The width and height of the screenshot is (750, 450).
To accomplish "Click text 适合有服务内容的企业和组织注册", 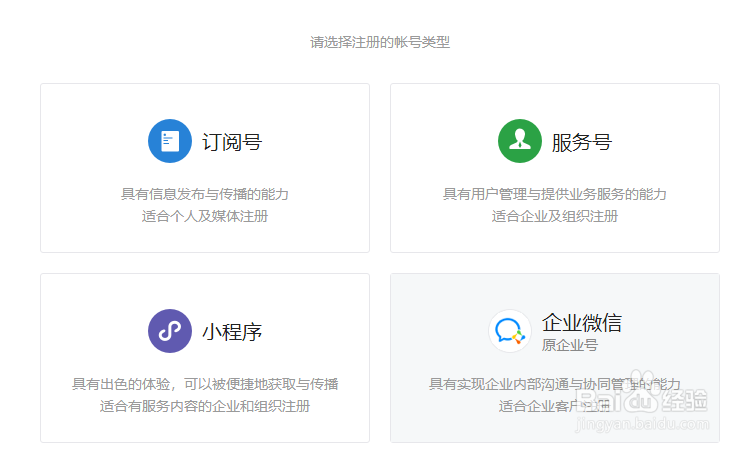I will click(x=205, y=406).
